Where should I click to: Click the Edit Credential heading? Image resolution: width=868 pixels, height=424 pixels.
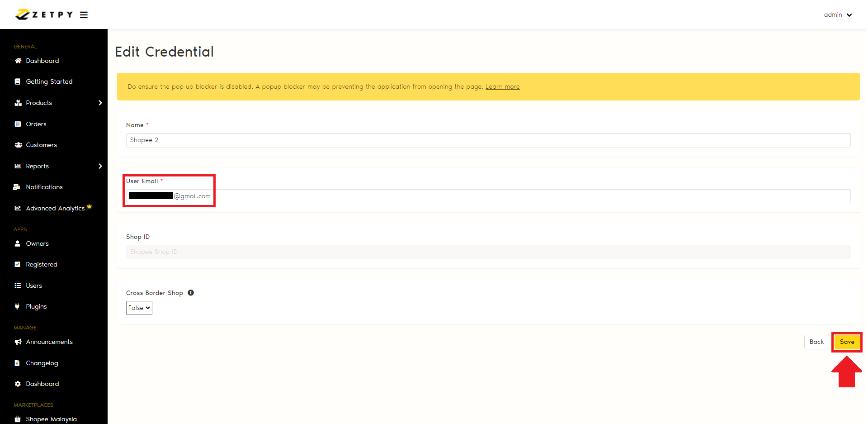pyautogui.click(x=165, y=52)
